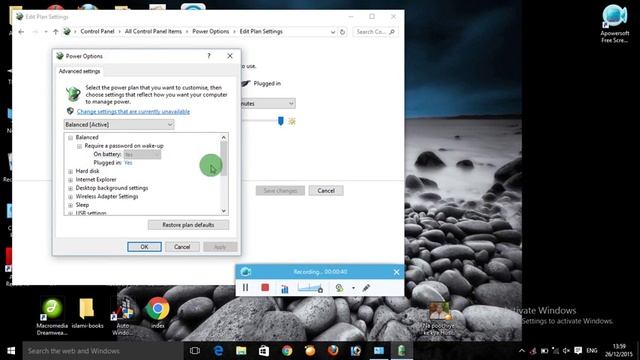Open recorder audio levels bar-chart icon
Viewport: 640px width, 360px height.
click(284, 289)
